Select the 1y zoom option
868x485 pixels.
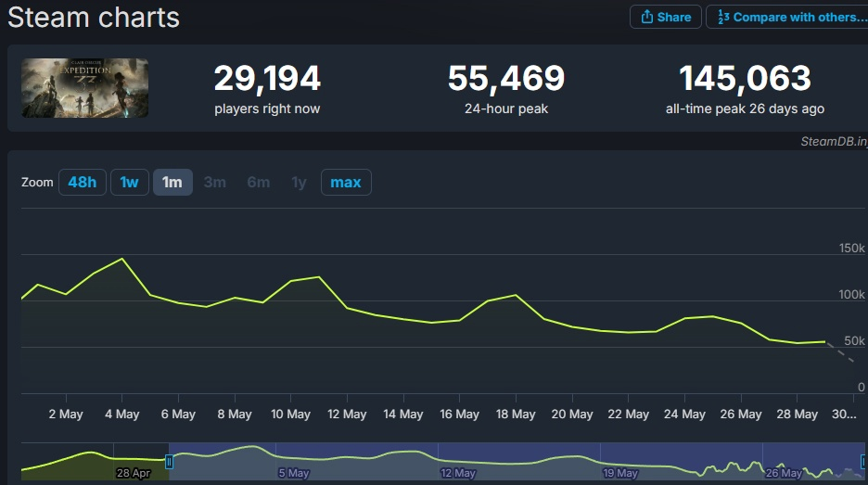click(x=299, y=182)
